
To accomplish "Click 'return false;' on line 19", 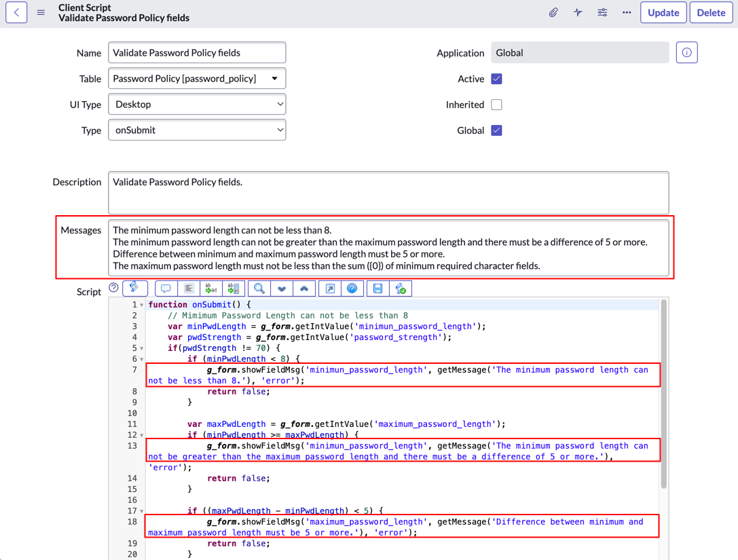I will pos(238,544).
